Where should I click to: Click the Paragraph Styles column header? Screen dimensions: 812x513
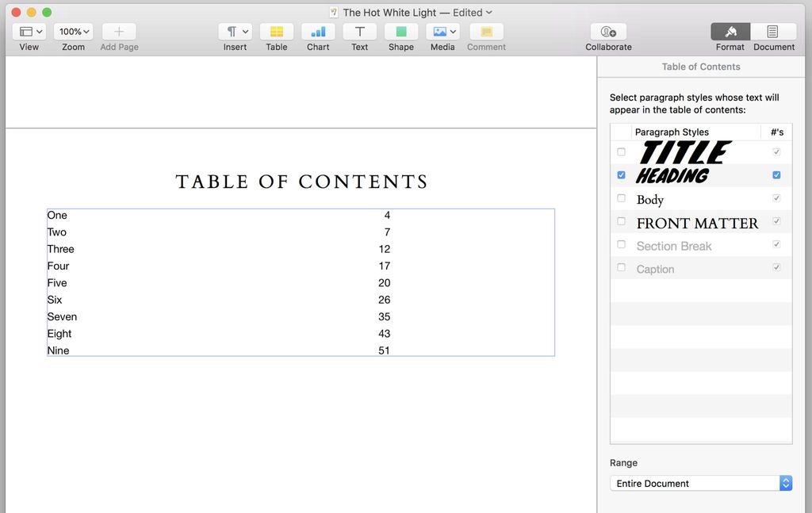pyautogui.click(x=673, y=132)
